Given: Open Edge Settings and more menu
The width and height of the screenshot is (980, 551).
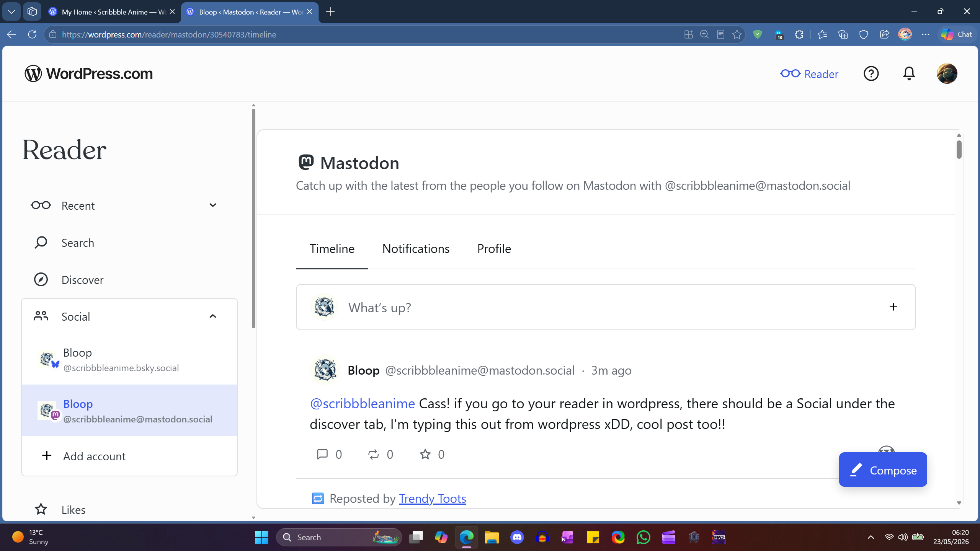Looking at the screenshot, I should coord(926,34).
